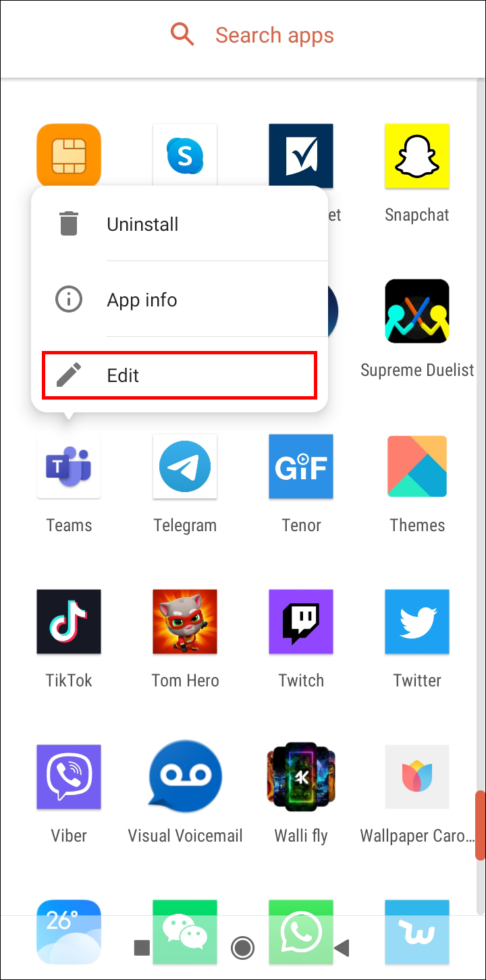Click the orange scrollbar handle
This screenshot has width=486, height=980.
pos(480,825)
